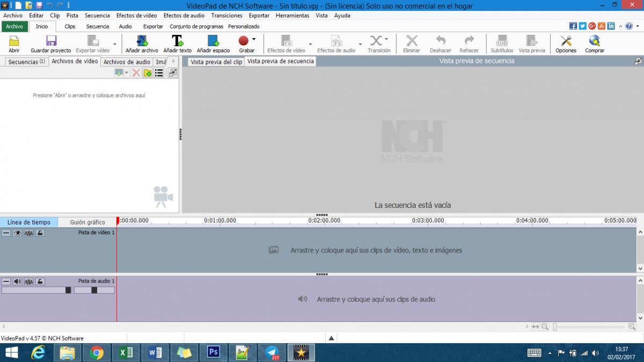Insert a blank clip with Añadir espacio
Screen dimensions: 644x362
tap(213, 44)
